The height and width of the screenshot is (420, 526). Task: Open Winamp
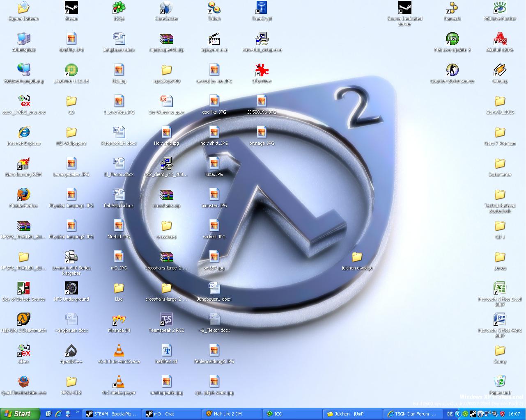click(500, 70)
